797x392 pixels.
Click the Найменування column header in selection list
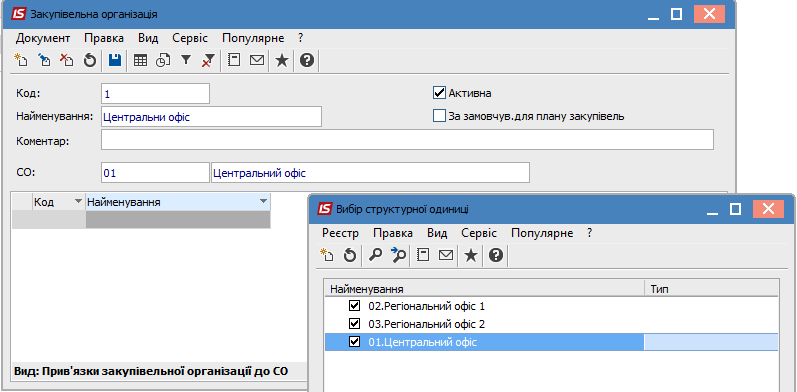click(484, 289)
